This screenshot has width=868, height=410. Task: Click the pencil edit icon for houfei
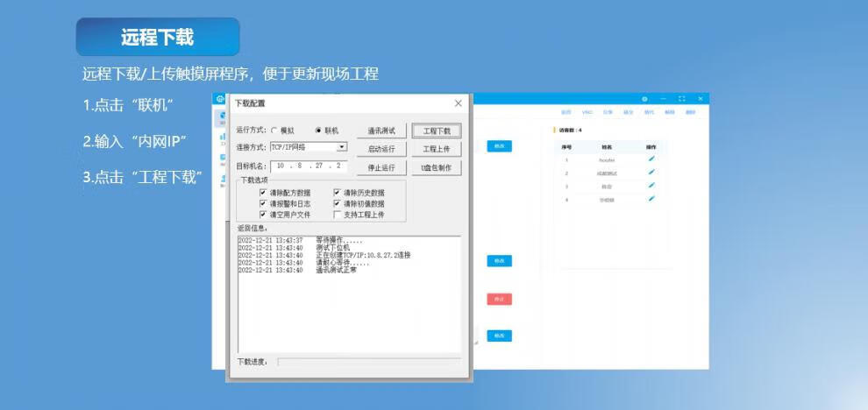click(x=651, y=159)
